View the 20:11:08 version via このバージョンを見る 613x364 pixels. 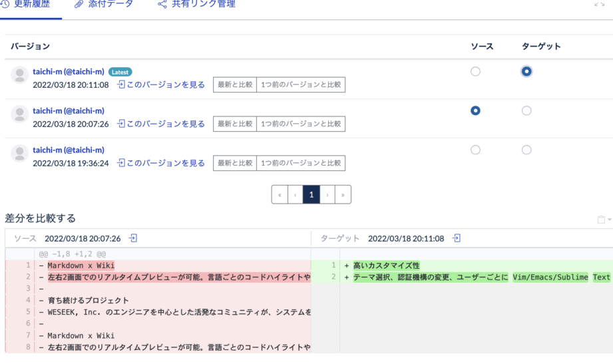tap(160, 85)
